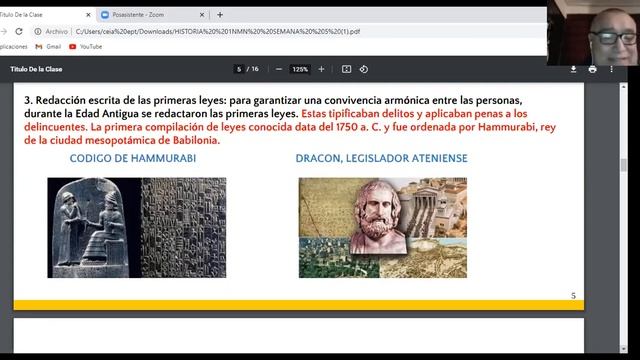Click the DRACON, LEGISLADOR ATENIENSE heading
This screenshot has height=360, width=640.
pos(381,158)
